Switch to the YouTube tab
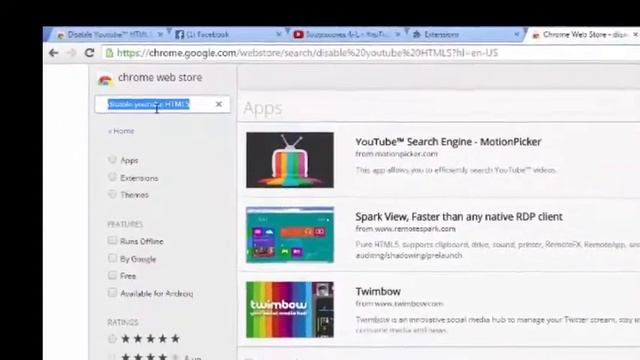Image resolution: width=640 pixels, height=360 pixels. [x=346, y=35]
